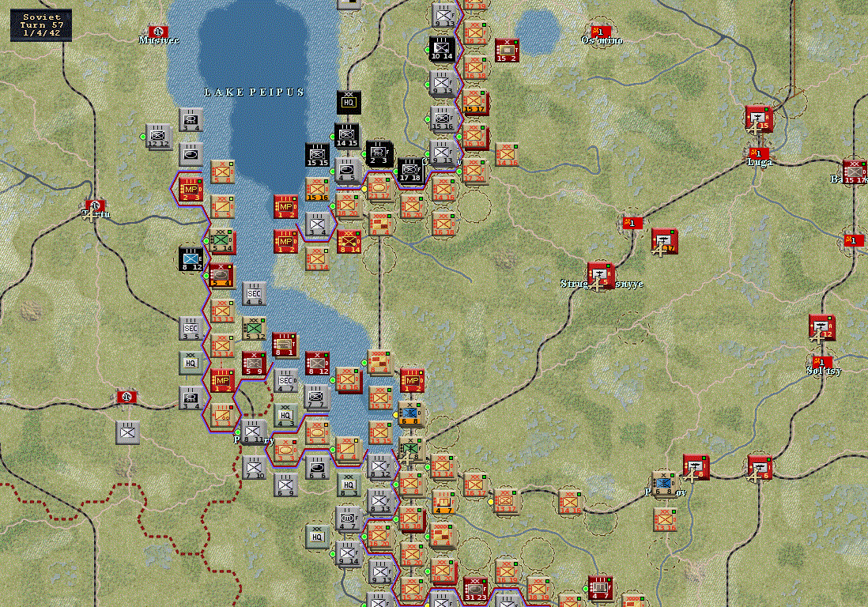Select the black 10-14 infantry counter
Image resolution: width=868 pixels, height=607 pixels.
pyautogui.click(x=442, y=49)
